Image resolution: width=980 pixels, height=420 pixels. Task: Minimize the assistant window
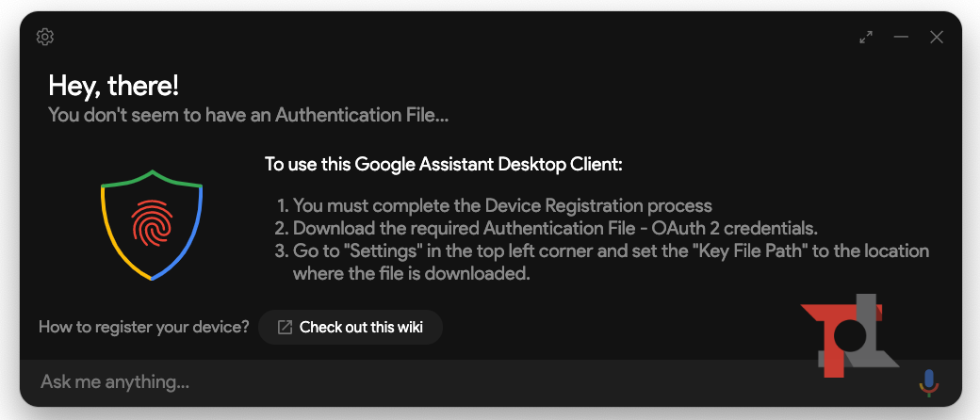coord(901,37)
